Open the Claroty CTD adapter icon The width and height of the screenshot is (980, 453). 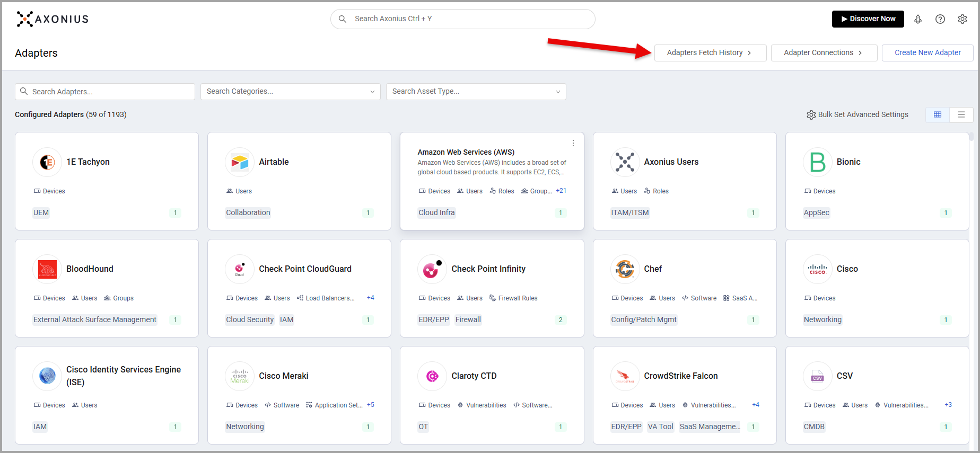pos(432,376)
